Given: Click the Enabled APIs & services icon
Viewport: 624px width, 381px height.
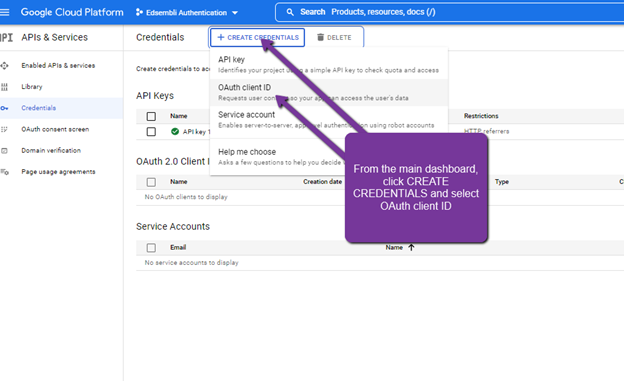Looking at the screenshot, I should [4, 66].
